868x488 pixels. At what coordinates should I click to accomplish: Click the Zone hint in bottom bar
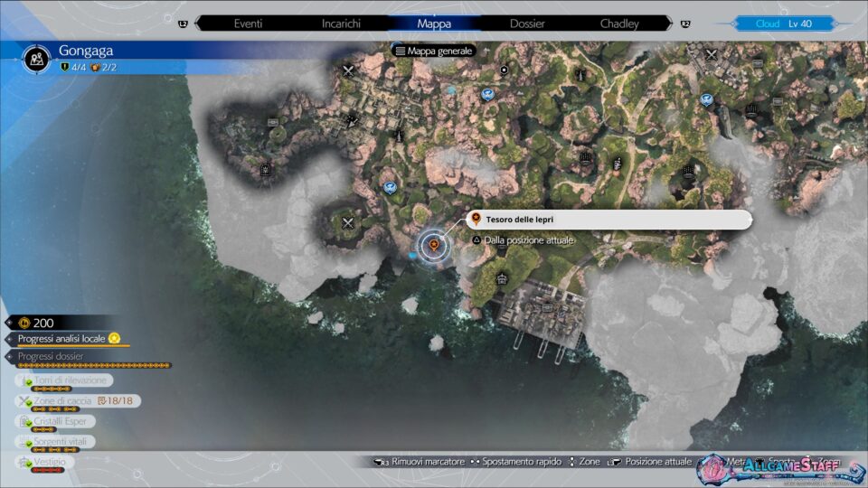(x=585, y=462)
